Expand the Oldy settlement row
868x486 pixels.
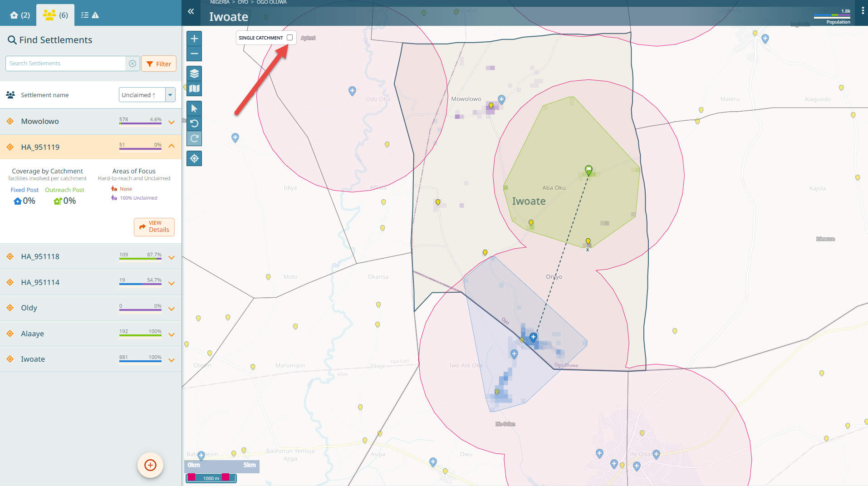[172, 309]
